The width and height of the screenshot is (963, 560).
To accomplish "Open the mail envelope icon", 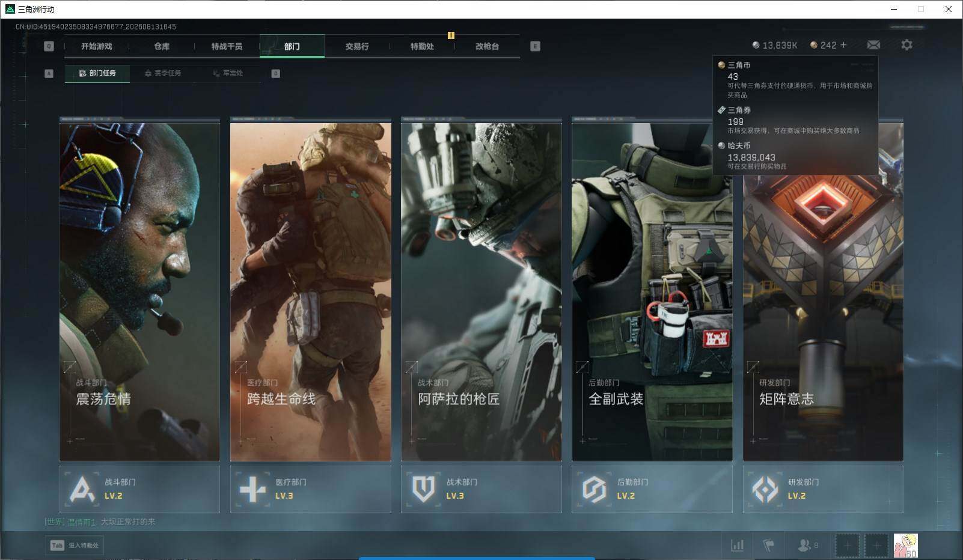I will [873, 45].
